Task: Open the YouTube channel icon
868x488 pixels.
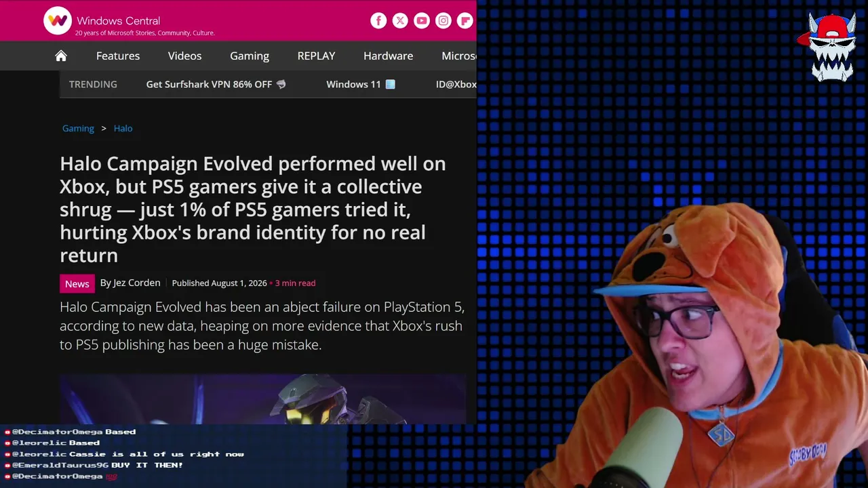Action: 422,20
